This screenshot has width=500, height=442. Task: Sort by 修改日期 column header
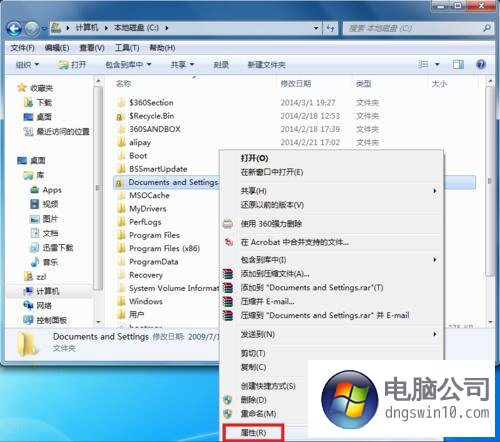click(296, 83)
